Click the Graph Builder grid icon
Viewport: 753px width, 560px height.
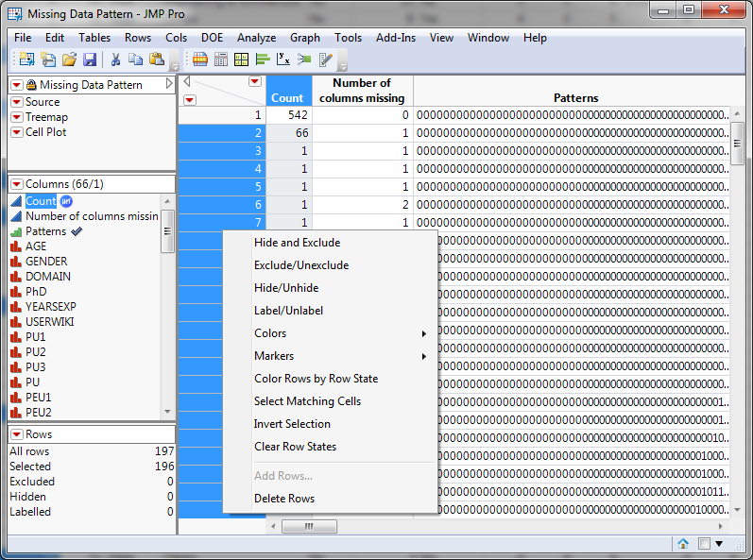coord(241,59)
